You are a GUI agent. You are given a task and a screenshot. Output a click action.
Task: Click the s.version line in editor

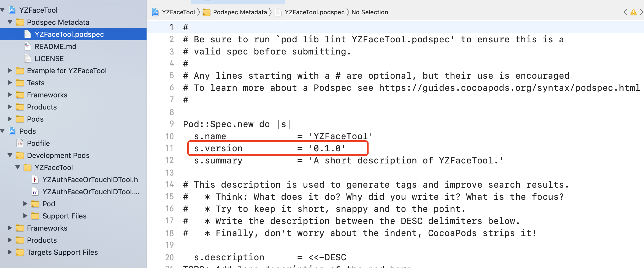pyautogui.click(x=270, y=148)
